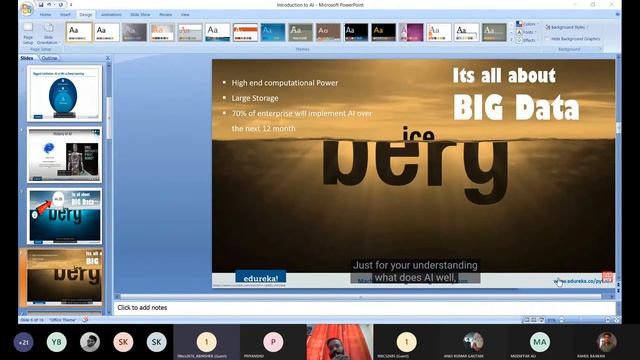
Task: Open Slide Orientation options
Action: [x=49, y=33]
